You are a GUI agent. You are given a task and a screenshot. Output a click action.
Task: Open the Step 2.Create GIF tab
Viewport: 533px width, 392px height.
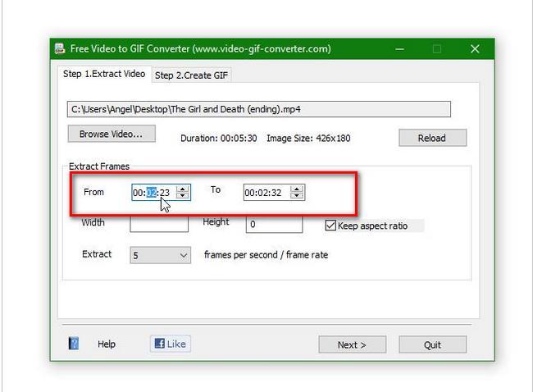coord(192,75)
